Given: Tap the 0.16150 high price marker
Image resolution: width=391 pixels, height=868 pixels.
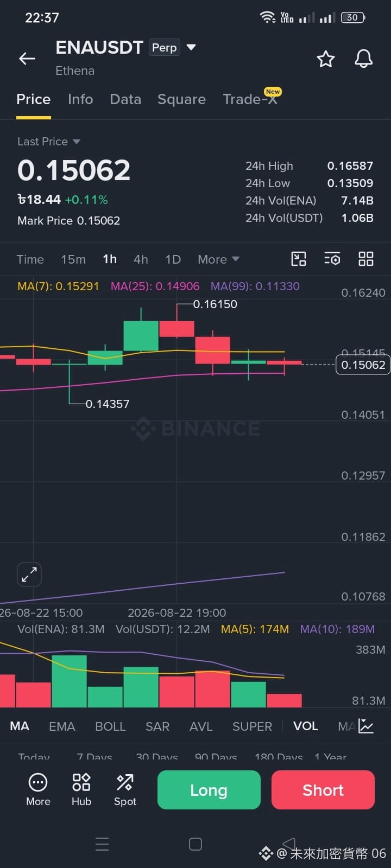Looking at the screenshot, I should (x=215, y=304).
